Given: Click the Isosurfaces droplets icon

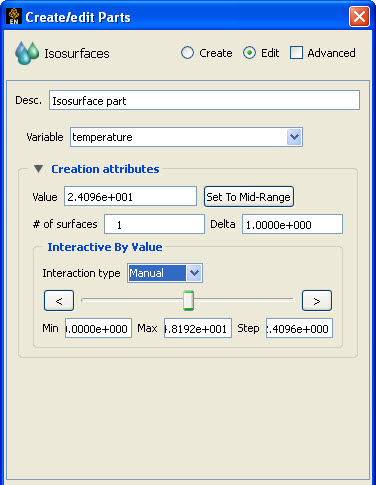Looking at the screenshot, I should pyautogui.click(x=27, y=53).
